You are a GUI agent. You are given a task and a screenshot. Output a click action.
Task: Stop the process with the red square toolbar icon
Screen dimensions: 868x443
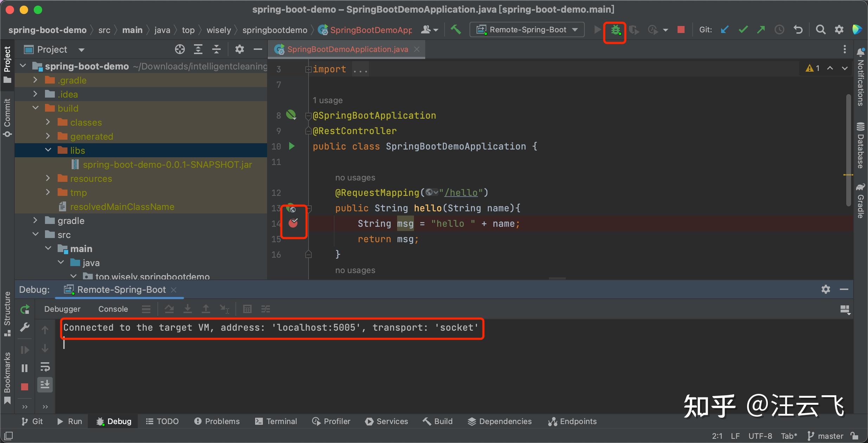point(681,30)
